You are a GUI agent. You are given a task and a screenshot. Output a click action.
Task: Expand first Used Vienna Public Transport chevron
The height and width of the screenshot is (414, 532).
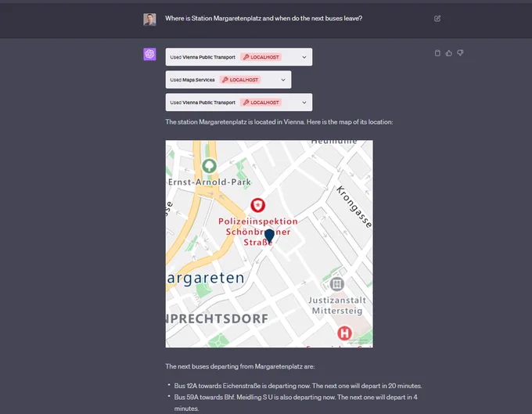pyautogui.click(x=304, y=57)
